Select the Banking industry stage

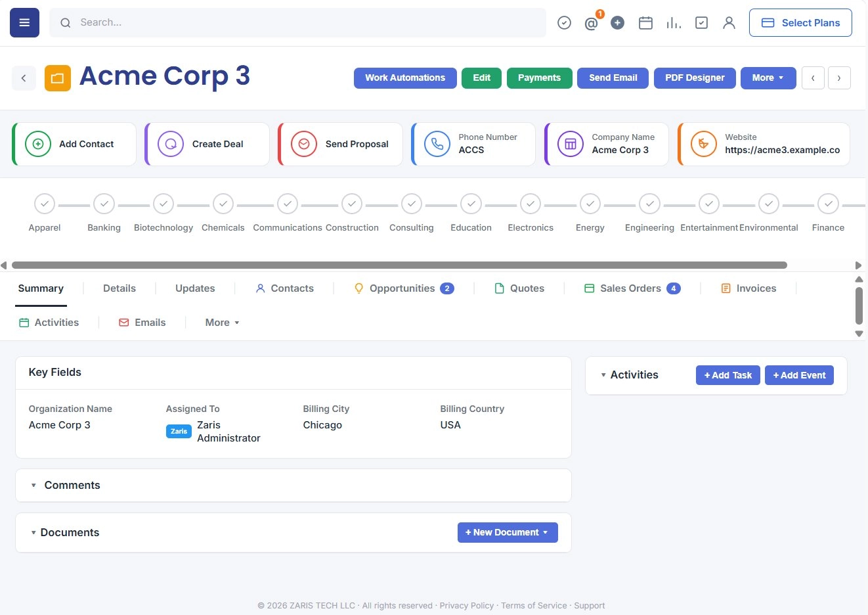[x=104, y=204]
